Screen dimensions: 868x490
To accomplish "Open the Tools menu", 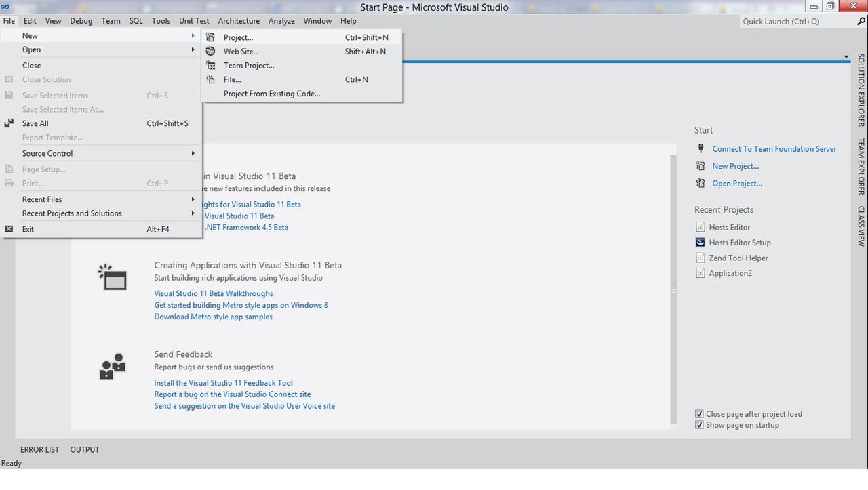I will 161,21.
